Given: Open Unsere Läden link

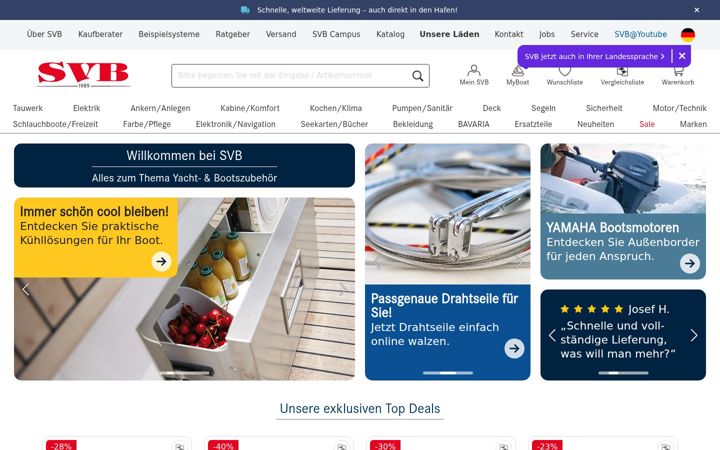Looking at the screenshot, I should (x=449, y=34).
